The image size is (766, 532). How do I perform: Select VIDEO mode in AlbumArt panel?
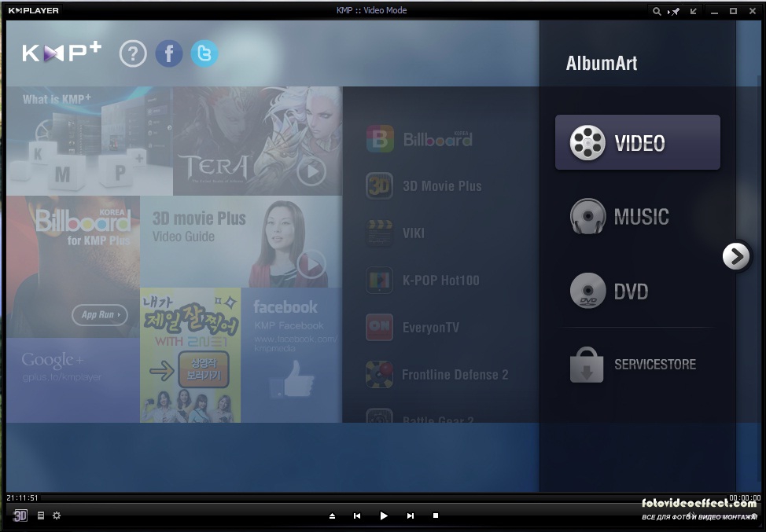[638, 142]
